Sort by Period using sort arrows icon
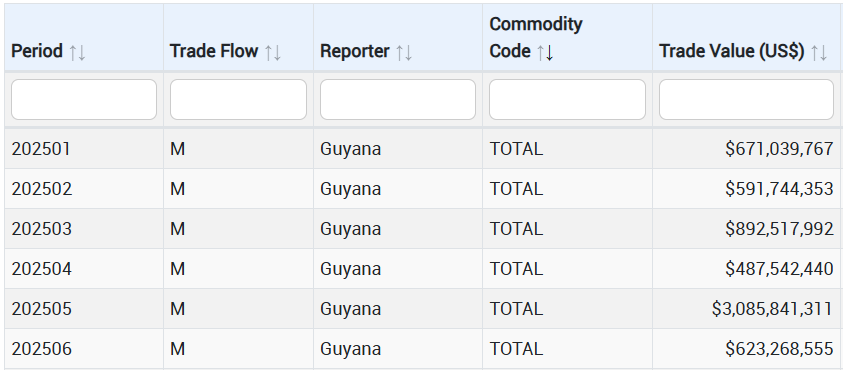 pos(77,52)
